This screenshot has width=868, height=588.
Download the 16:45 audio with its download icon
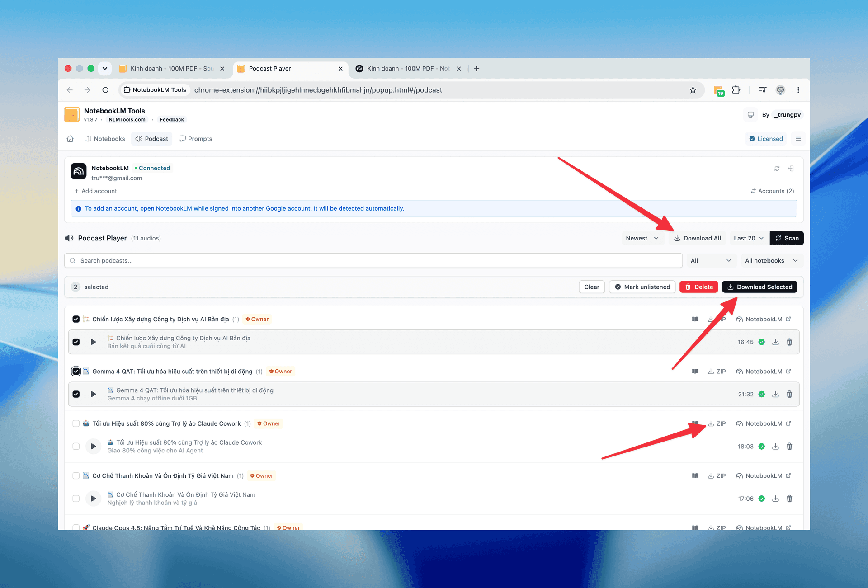pyautogui.click(x=775, y=342)
